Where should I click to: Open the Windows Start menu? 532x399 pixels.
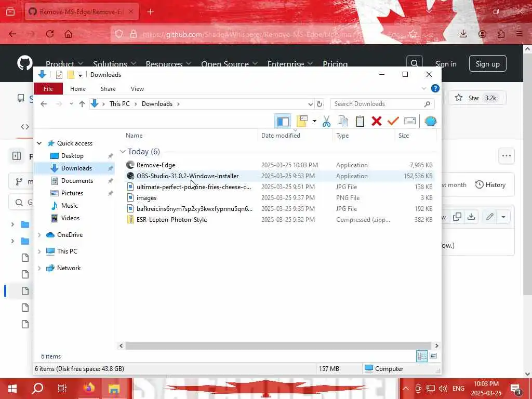12,389
